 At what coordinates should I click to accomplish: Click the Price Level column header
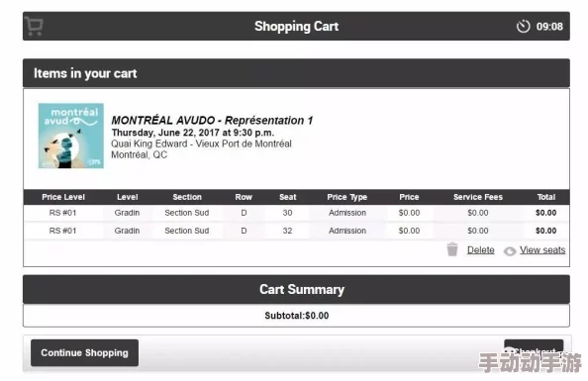tap(63, 197)
